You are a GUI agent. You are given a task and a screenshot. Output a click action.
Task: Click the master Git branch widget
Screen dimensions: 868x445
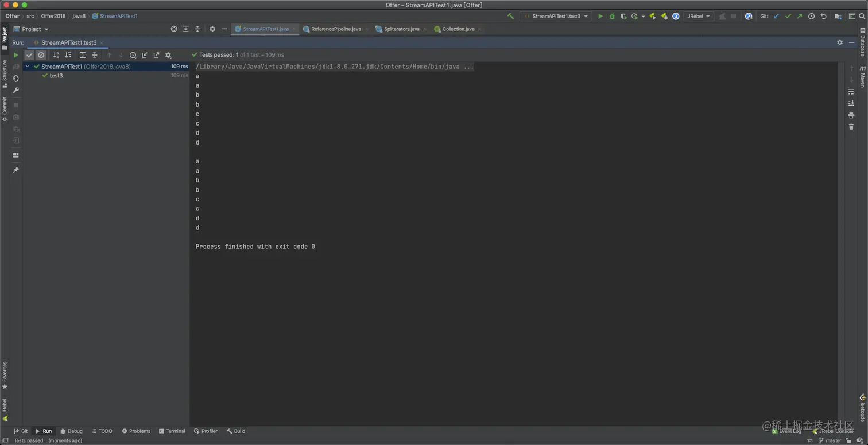coord(829,440)
